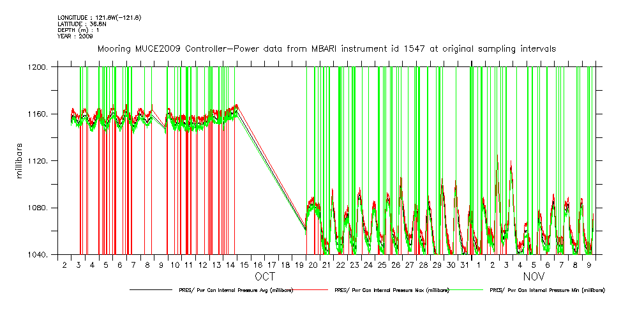Select the day 20 tick on x-axis
Image resolution: width=644 pixels, height=322 pixels.
(313, 264)
